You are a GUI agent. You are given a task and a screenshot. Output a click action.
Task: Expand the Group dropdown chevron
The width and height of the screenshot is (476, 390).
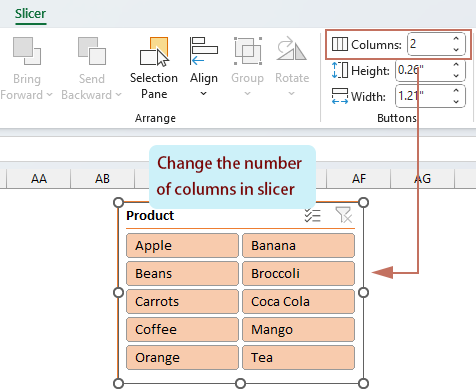click(x=247, y=94)
